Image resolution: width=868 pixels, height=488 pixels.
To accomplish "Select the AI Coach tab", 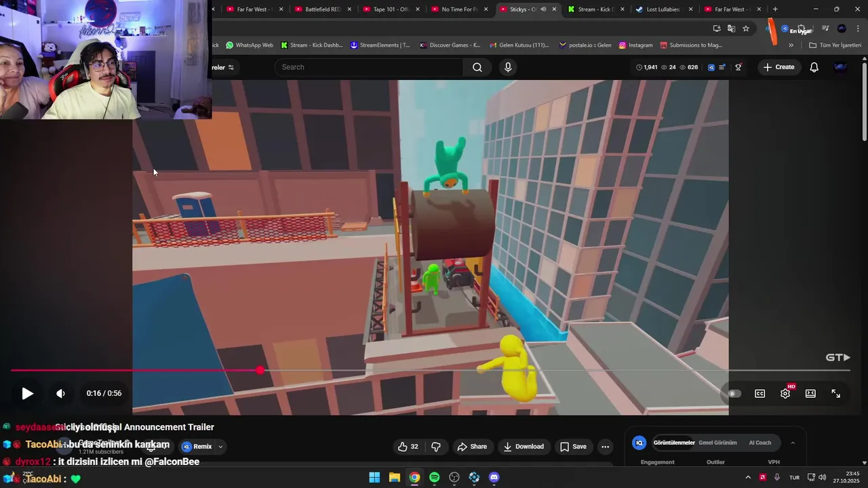I will pyautogui.click(x=760, y=443).
